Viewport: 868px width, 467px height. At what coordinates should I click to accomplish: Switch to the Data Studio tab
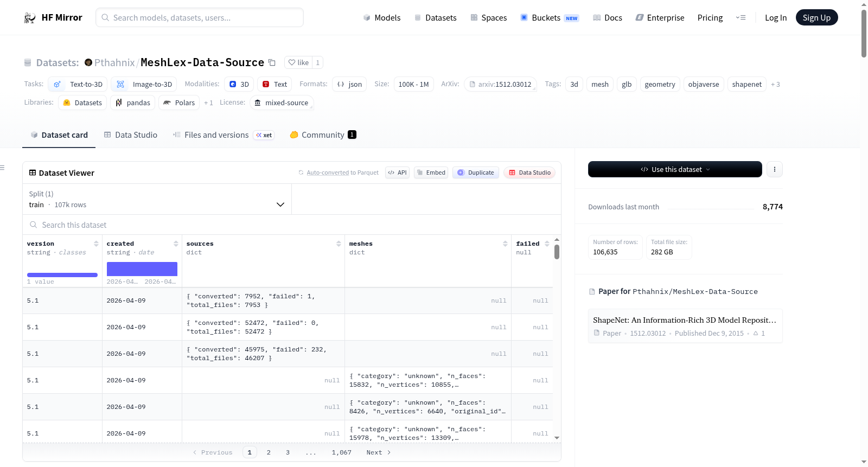(131, 135)
